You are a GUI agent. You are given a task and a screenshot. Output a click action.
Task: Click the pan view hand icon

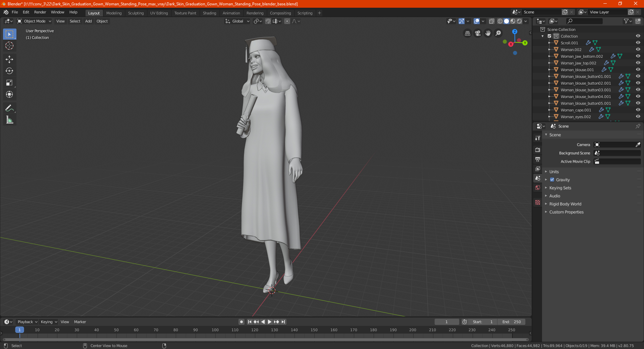tap(488, 33)
